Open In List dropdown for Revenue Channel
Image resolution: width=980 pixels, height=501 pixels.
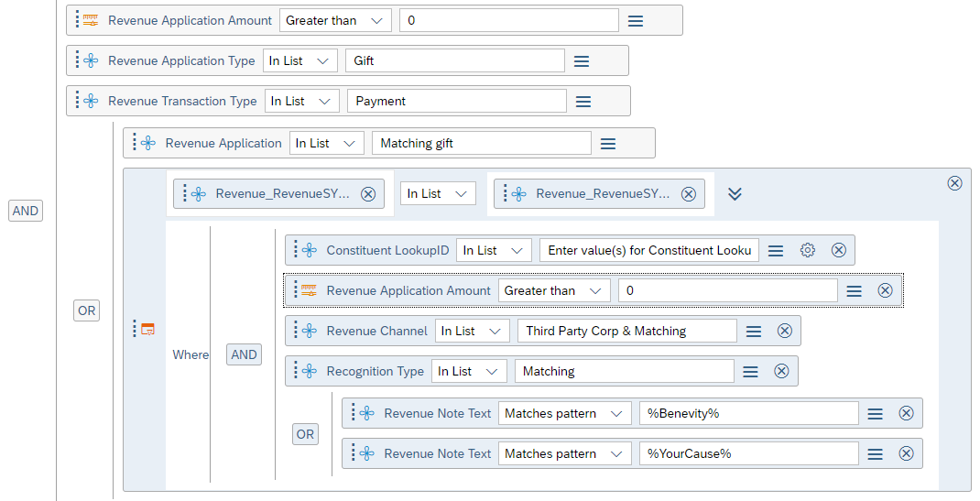click(x=472, y=331)
